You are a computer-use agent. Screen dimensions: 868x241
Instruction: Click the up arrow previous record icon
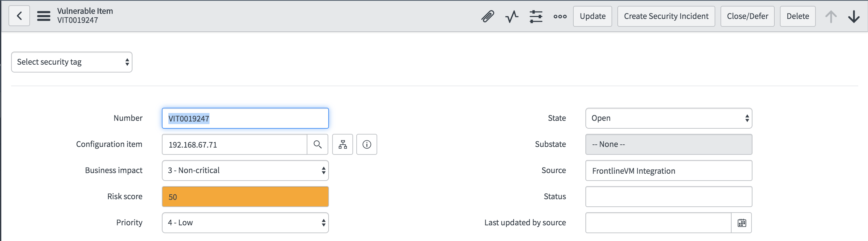pos(830,16)
